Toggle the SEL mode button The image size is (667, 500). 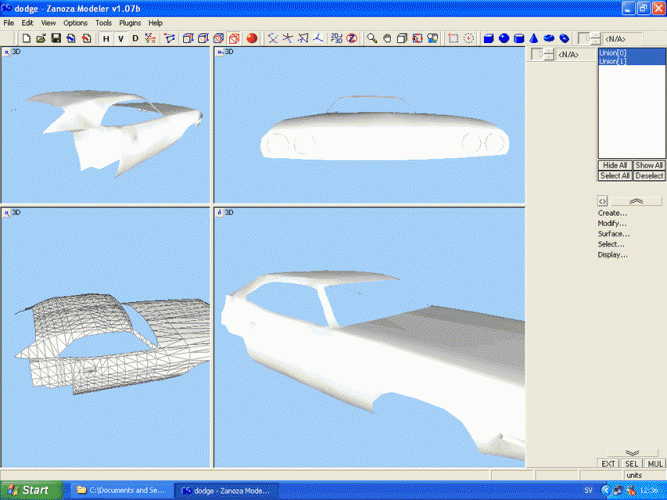631,464
